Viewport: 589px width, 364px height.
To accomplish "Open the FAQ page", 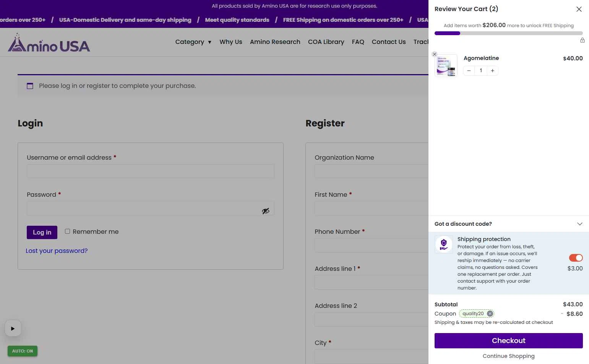I will (358, 42).
